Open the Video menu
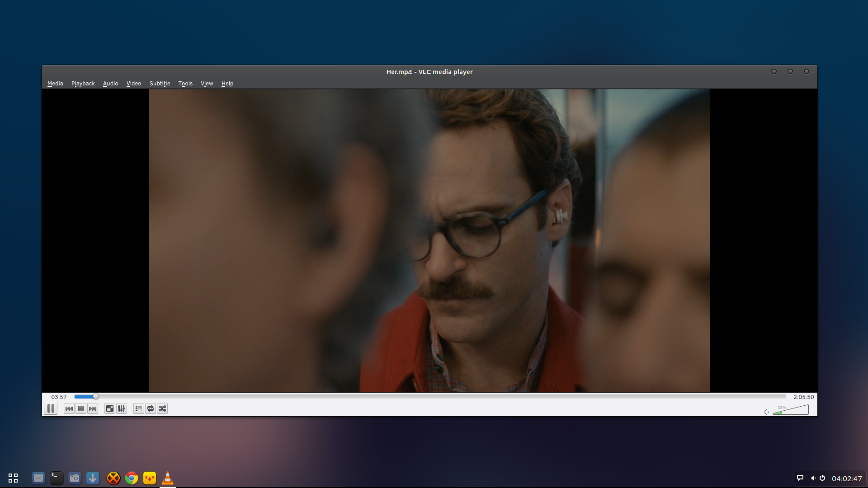868x488 pixels. pyautogui.click(x=134, y=84)
